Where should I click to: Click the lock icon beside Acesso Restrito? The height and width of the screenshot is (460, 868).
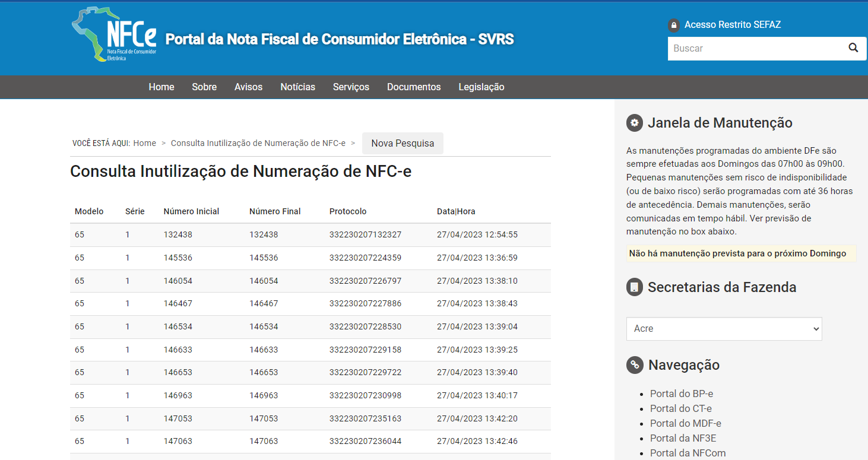(x=673, y=25)
